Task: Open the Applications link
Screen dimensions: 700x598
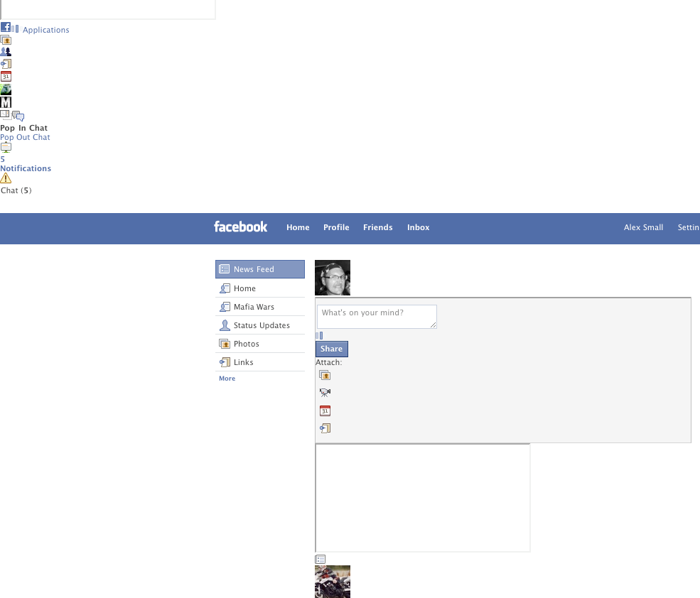Action: (46, 30)
